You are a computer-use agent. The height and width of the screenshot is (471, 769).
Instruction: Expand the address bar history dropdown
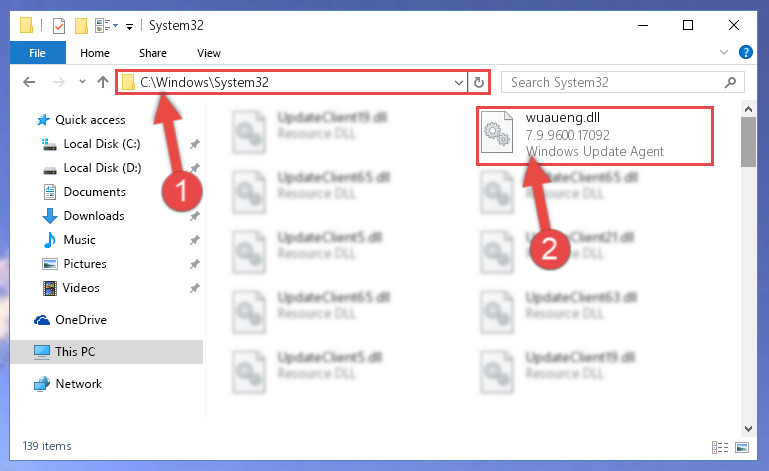point(459,82)
